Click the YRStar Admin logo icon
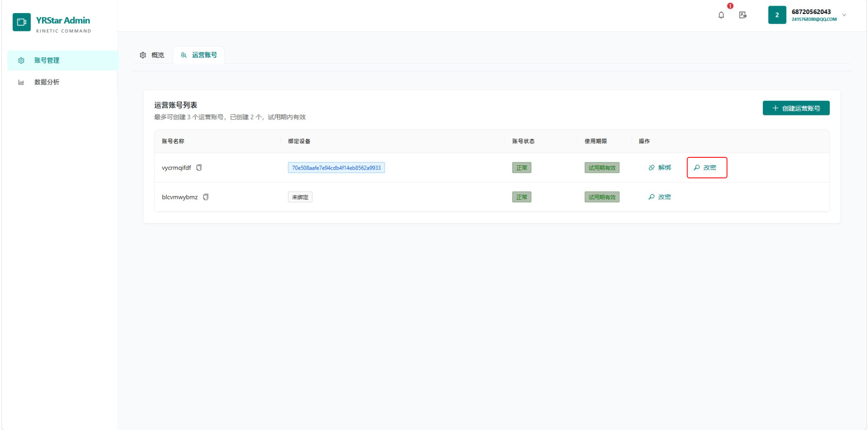The width and height of the screenshot is (868, 430). (x=22, y=22)
